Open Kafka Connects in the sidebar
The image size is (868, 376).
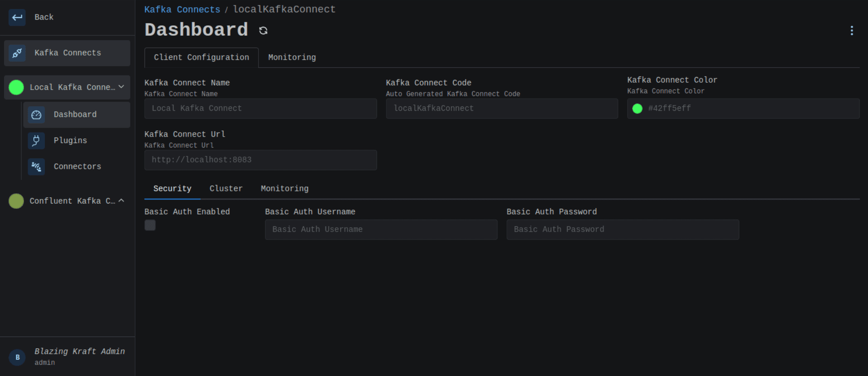point(67,53)
